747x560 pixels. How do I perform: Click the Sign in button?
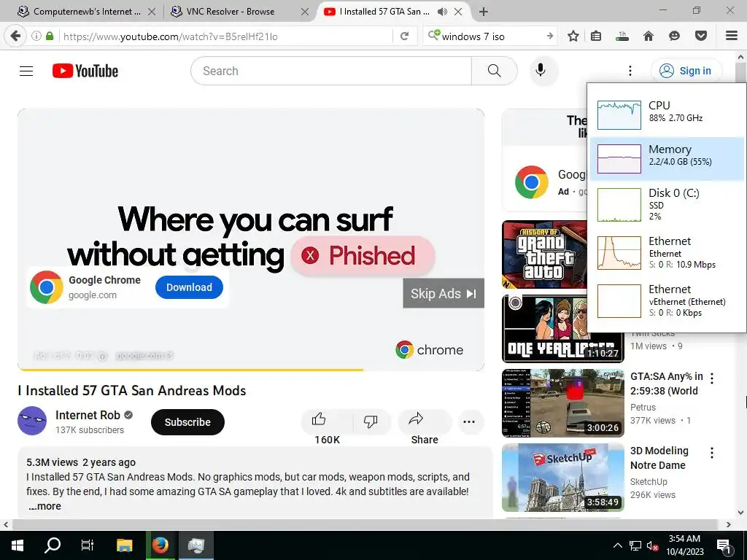click(686, 71)
